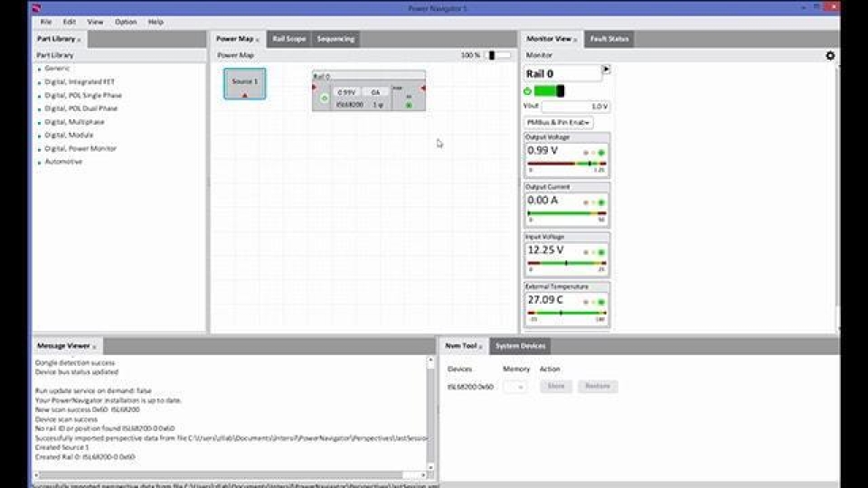Toggle the green Rail 0 enable switch
The height and width of the screenshot is (488, 868).
tap(549, 90)
